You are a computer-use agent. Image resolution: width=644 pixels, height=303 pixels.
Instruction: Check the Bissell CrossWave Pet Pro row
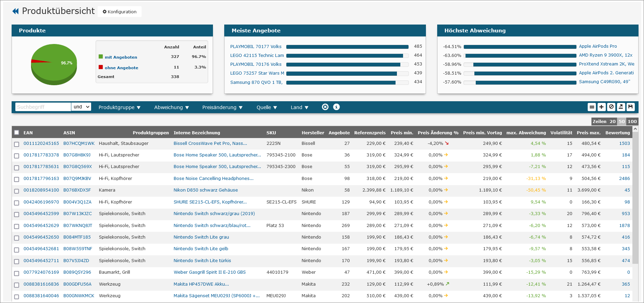tap(16, 144)
